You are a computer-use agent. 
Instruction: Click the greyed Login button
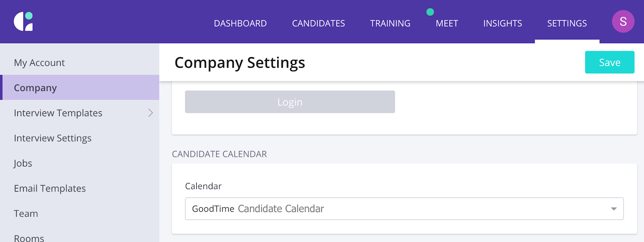pyautogui.click(x=290, y=102)
